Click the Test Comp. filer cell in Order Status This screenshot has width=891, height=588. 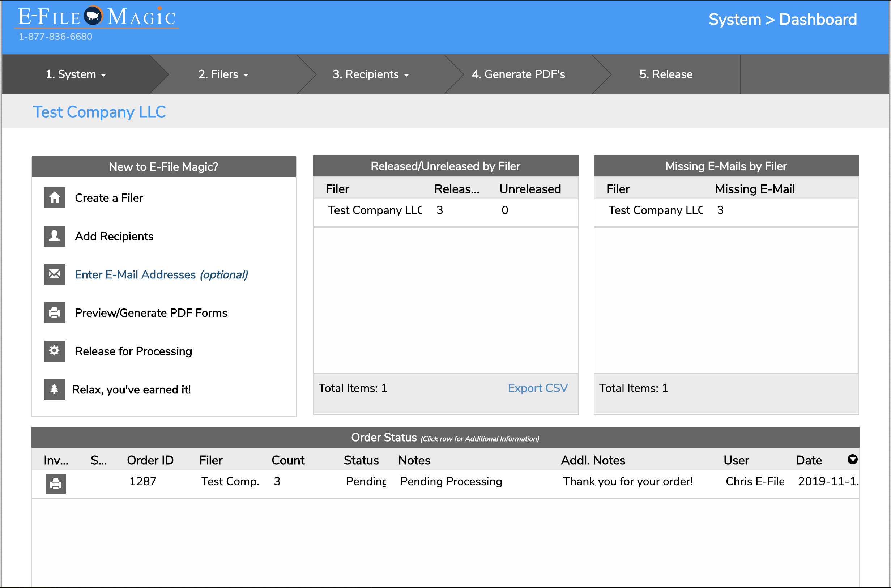230,481
